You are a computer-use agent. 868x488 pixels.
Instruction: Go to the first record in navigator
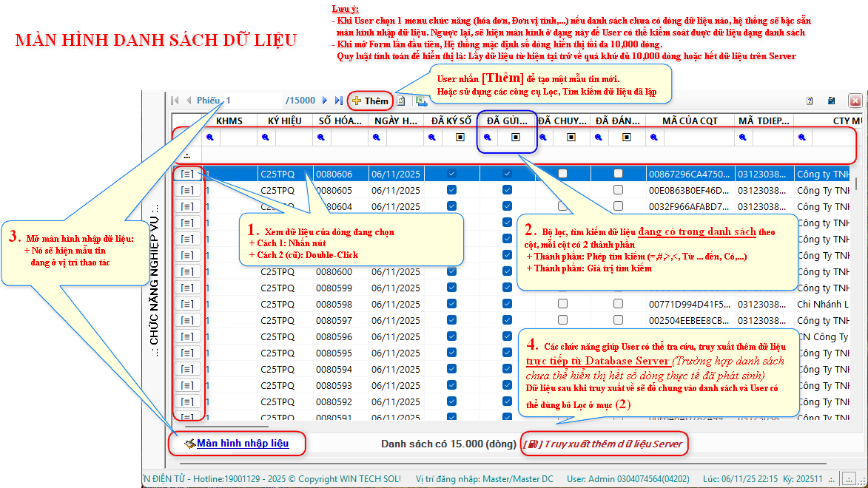pyautogui.click(x=175, y=101)
